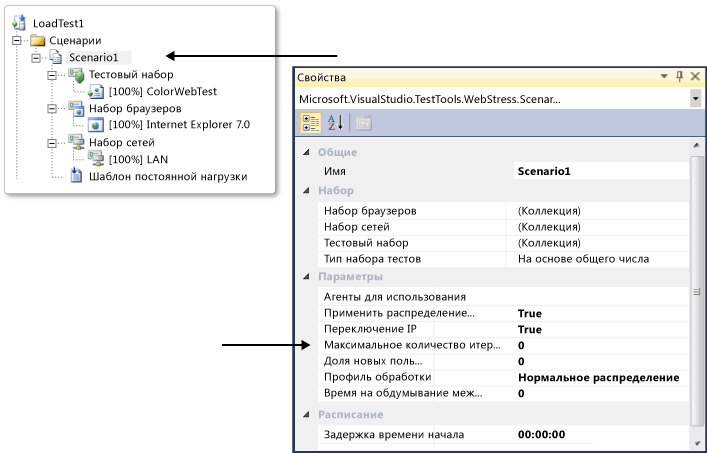The height and width of the screenshot is (453, 707).
Task: Sort properties alphabetically
Action: coord(335,123)
